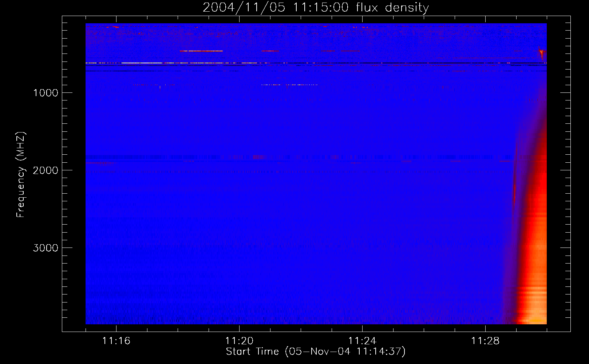Click the plot title "2004/11/05 11:15:00 flux density"
This screenshot has height=364, width=589.
316,7
